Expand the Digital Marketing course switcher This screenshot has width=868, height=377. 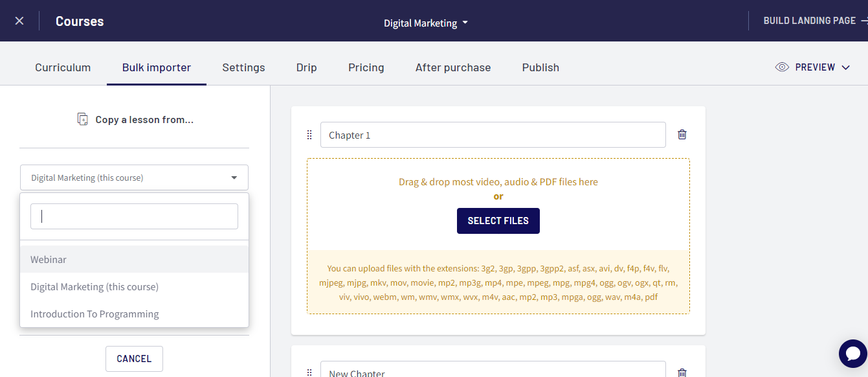[x=425, y=23]
